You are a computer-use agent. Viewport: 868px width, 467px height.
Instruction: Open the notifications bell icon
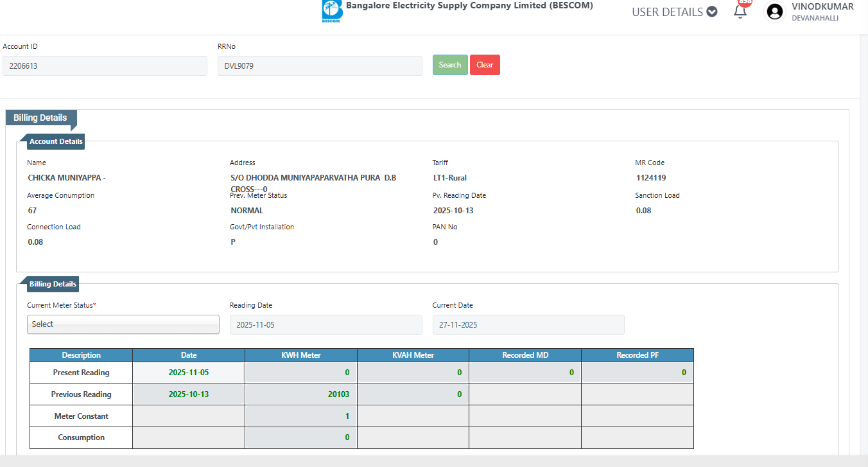coord(740,11)
